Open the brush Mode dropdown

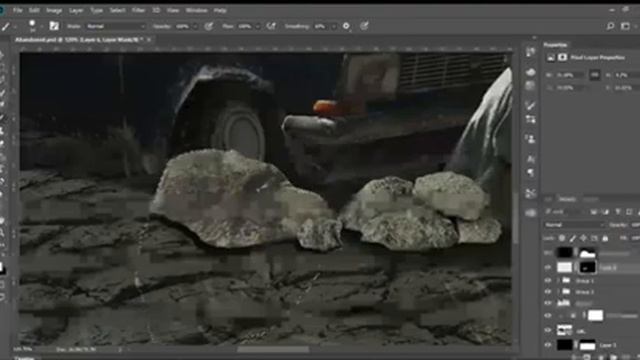[x=116, y=26]
